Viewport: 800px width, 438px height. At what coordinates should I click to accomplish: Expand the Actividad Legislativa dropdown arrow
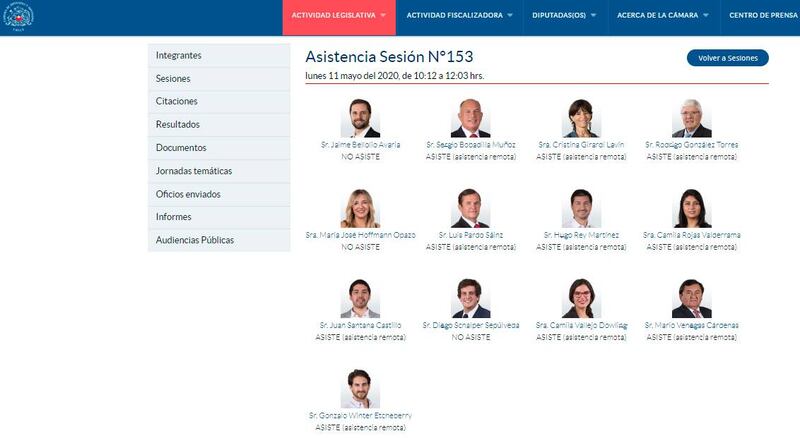(383, 15)
